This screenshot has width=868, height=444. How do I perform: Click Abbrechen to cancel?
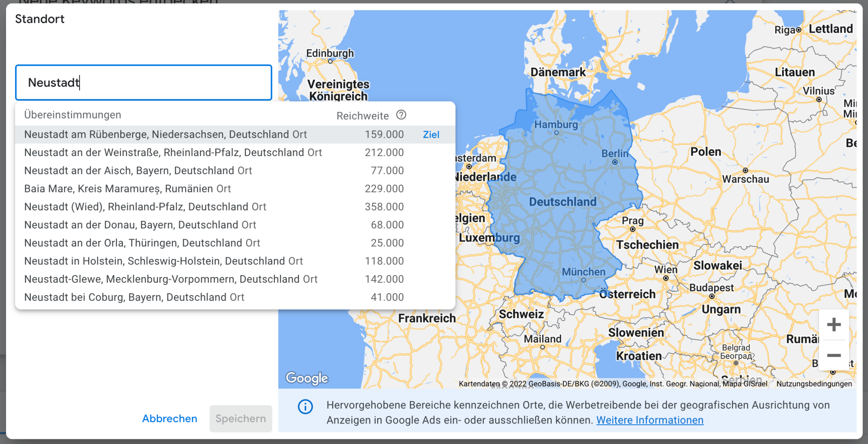(170, 419)
